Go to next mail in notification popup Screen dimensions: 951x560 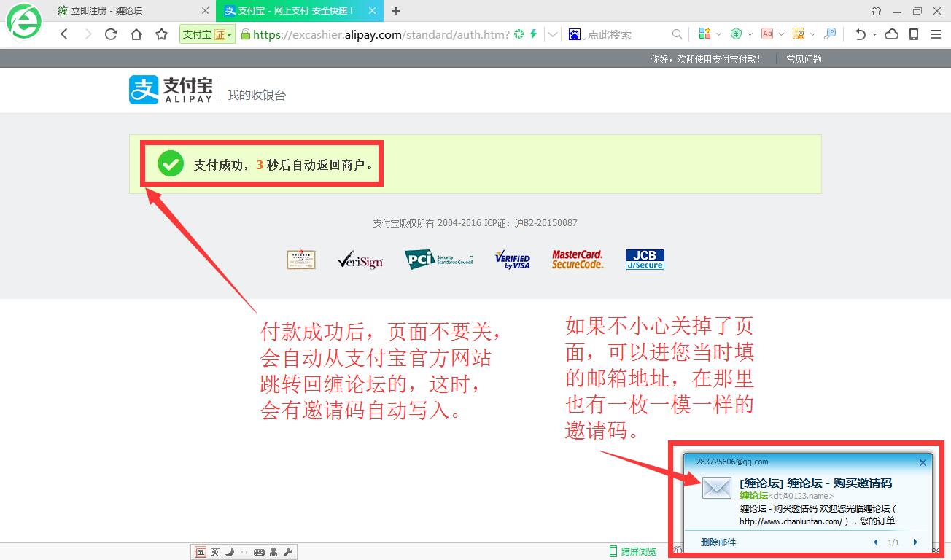915,542
